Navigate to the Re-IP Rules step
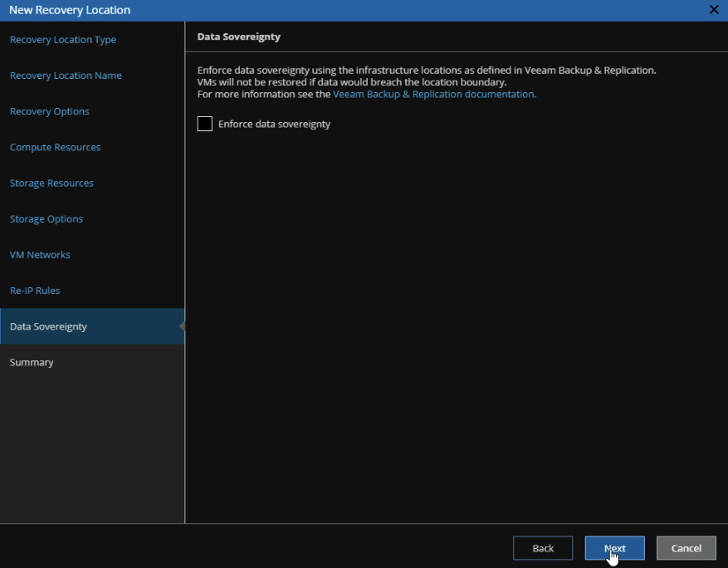Image resolution: width=728 pixels, height=568 pixels. click(x=35, y=291)
